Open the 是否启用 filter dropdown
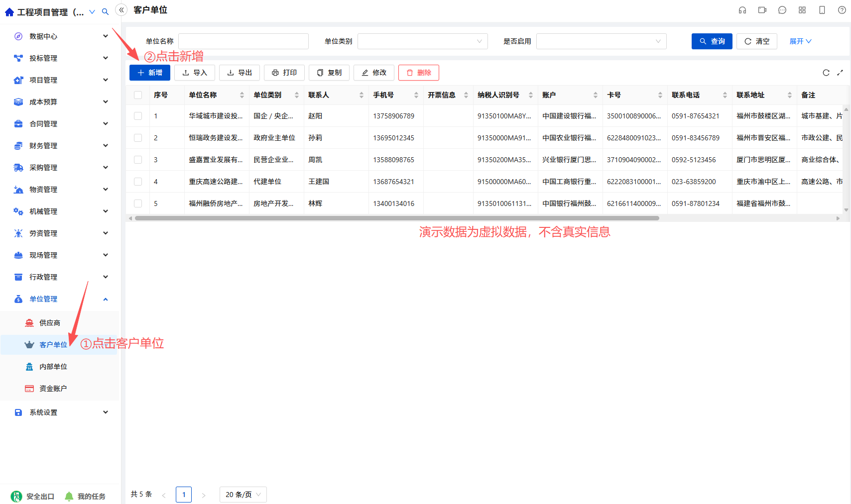Image resolution: width=851 pixels, height=504 pixels. pyautogui.click(x=601, y=41)
